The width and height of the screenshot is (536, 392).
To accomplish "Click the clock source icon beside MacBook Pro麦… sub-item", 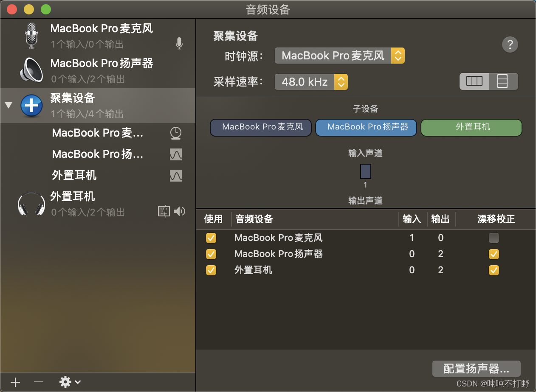I will [176, 133].
